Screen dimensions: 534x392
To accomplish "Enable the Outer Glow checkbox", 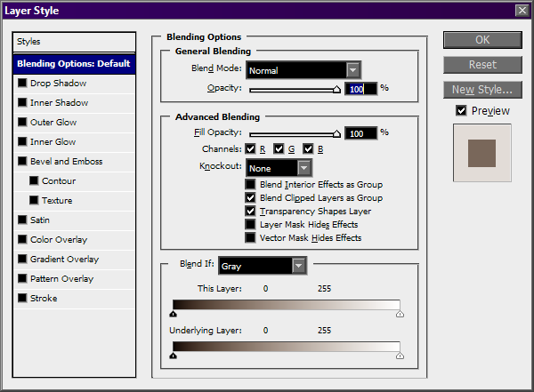I will point(23,123).
